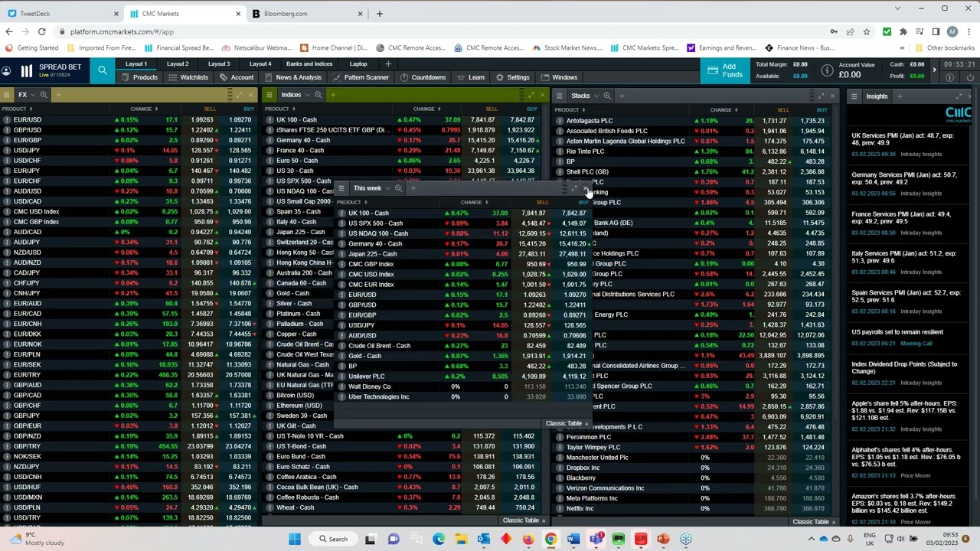Add a new tab in Indices panel
Screen dimensions: 980x551
pyautogui.click(x=333, y=95)
